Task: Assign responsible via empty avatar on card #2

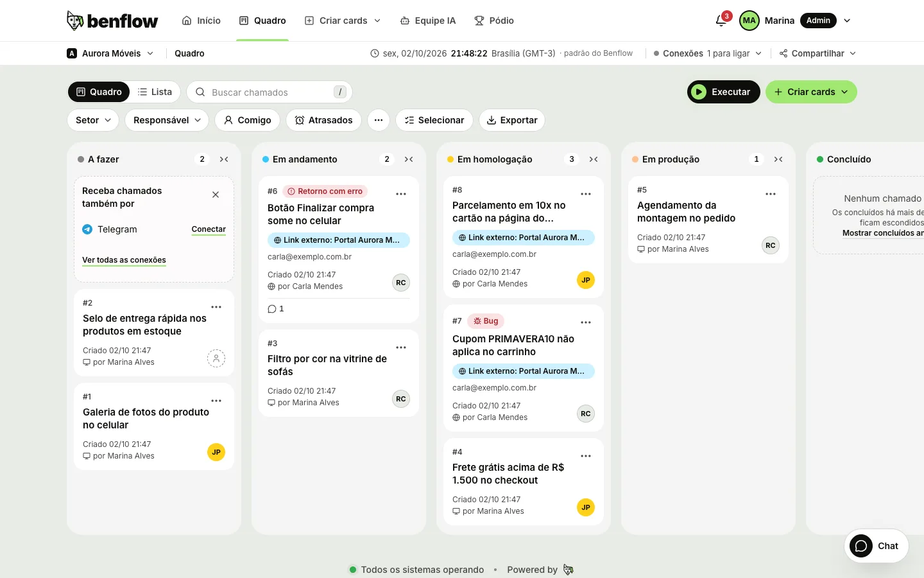Action: pos(216,358)
